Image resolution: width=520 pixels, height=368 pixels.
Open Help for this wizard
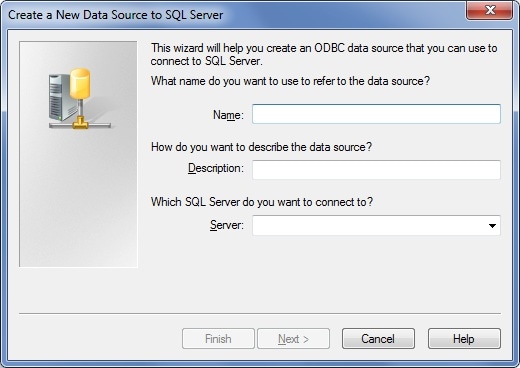(x=464, y=339)
